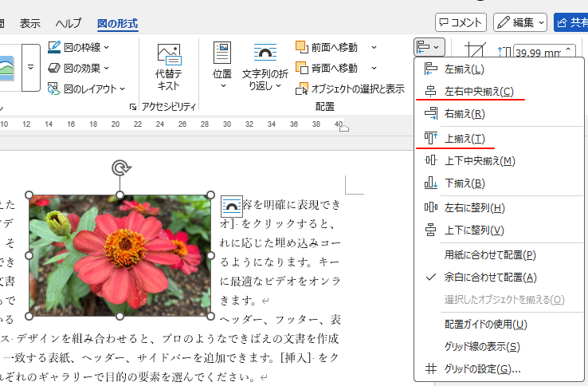This screenshot has height=386, width=588.
Task: Click 前面へ移動 bring forward button
Action: (327, 47)
